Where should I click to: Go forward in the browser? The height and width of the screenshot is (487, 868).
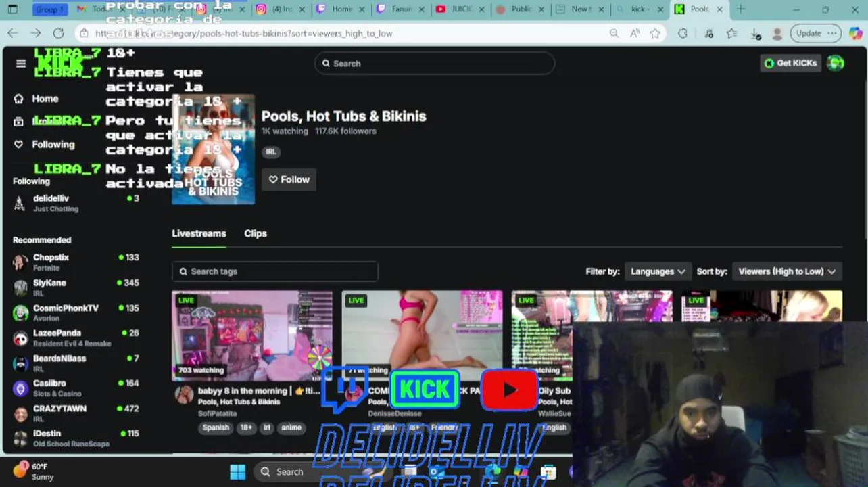pos(35,33)
